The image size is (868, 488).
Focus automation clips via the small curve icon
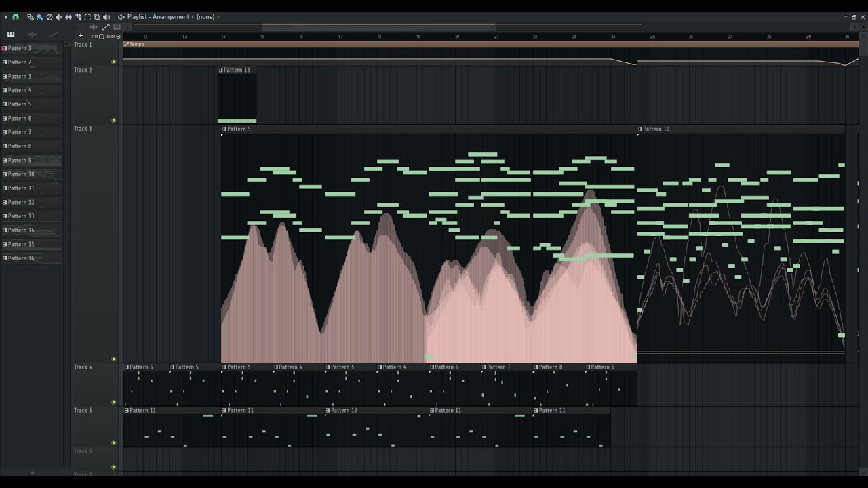click(106, 27)
